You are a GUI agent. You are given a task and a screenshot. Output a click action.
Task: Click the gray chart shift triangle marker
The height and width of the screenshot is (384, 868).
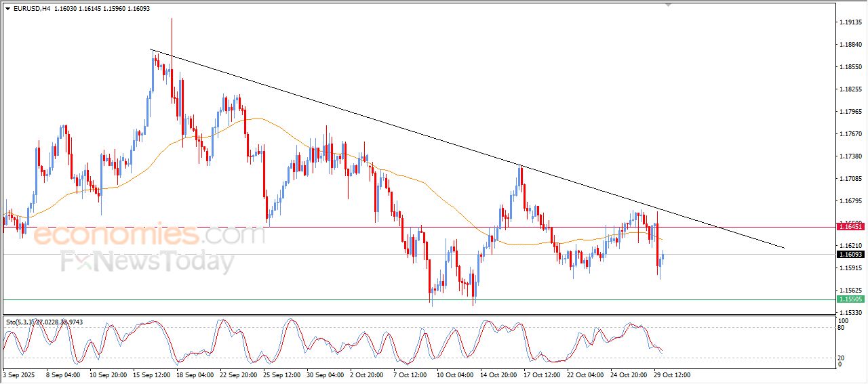point(669,5)
